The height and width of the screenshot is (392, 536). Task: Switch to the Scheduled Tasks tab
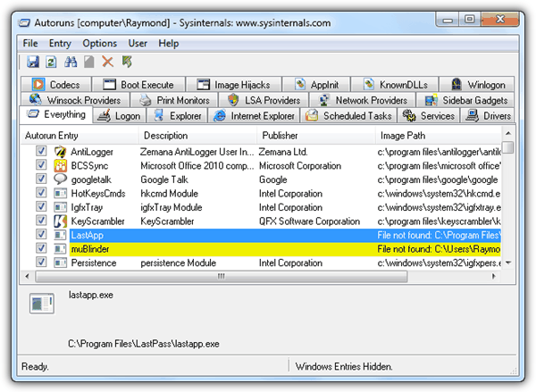coord(348,116)
